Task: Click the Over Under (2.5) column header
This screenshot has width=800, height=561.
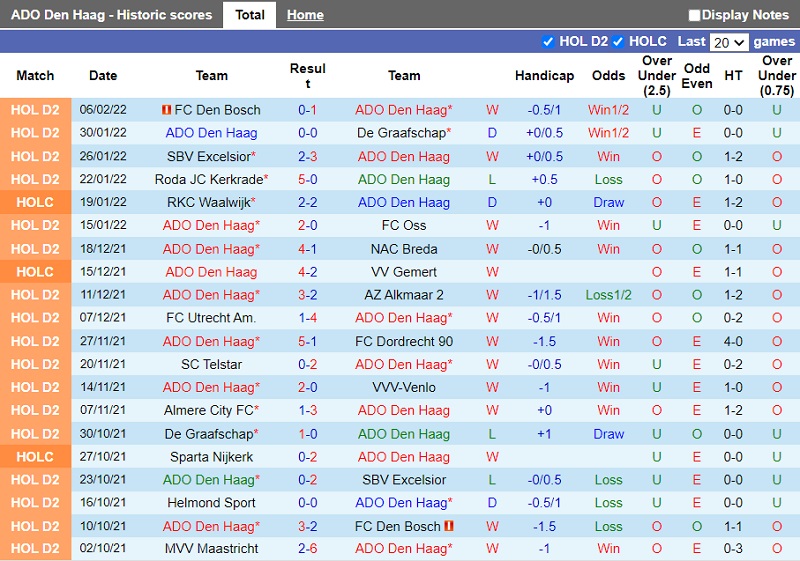Action: (657, 75)
